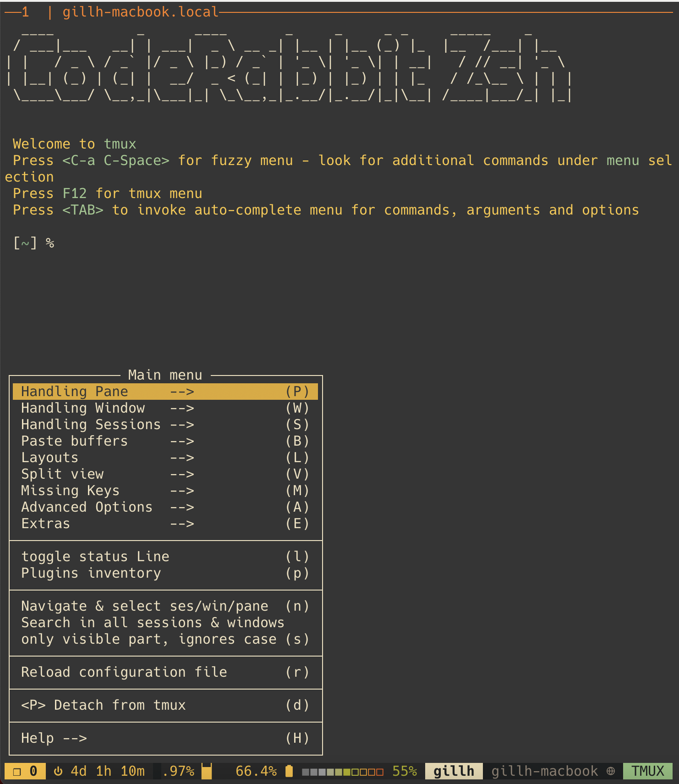Click the shell prompt line [~] %
The height and width of the screenshot is (784, 679).
(33, 243)
